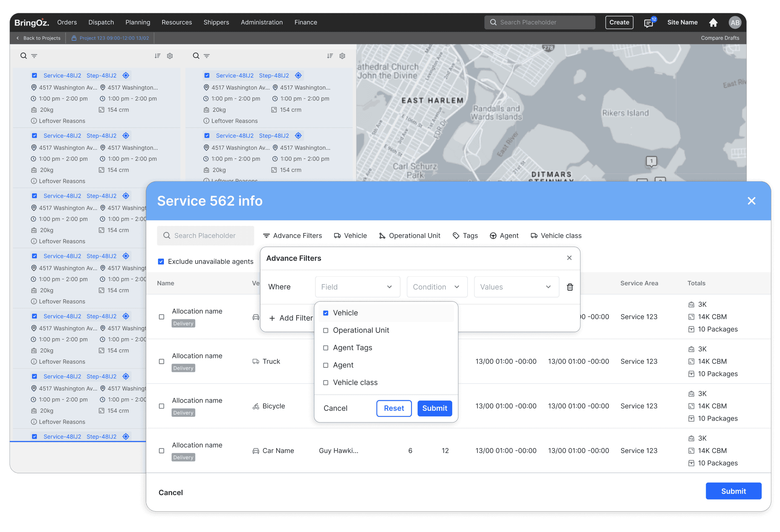
Task: Click the map marker labeled 1
Action: tap(651, 162)
